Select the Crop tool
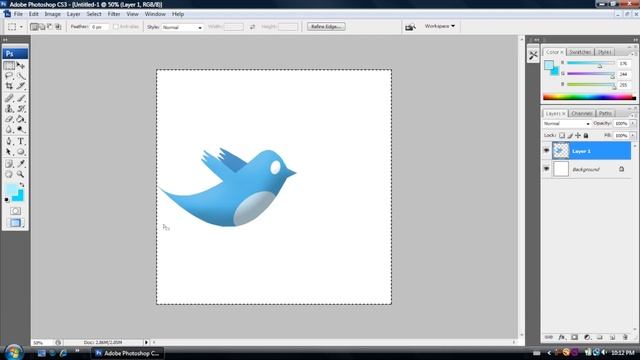The image size is (640, 360). 9,86
